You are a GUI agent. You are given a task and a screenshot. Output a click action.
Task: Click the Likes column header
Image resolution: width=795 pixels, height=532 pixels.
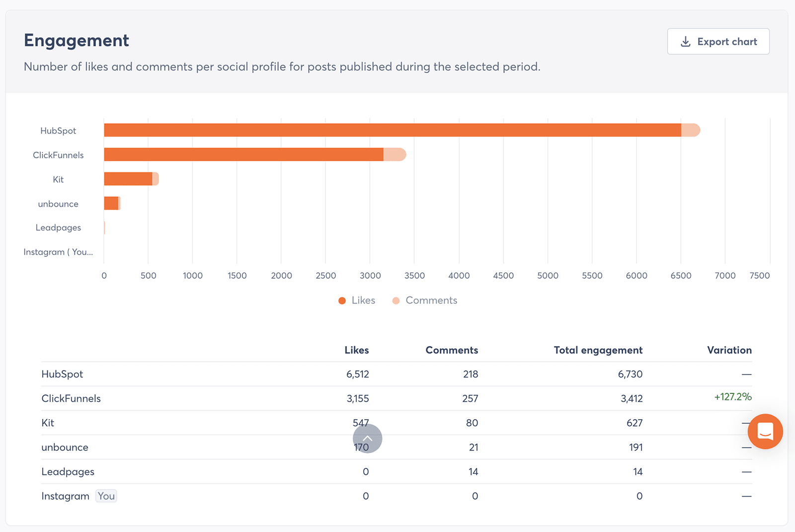357,350
